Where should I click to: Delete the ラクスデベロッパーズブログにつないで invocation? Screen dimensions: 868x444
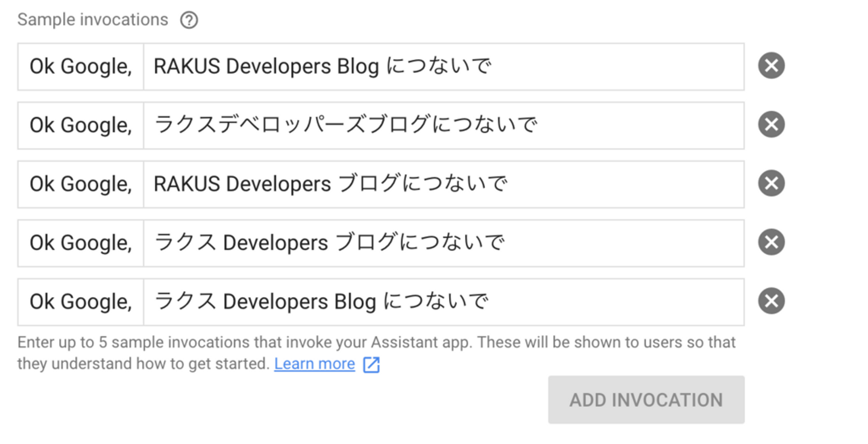[771, 125]
